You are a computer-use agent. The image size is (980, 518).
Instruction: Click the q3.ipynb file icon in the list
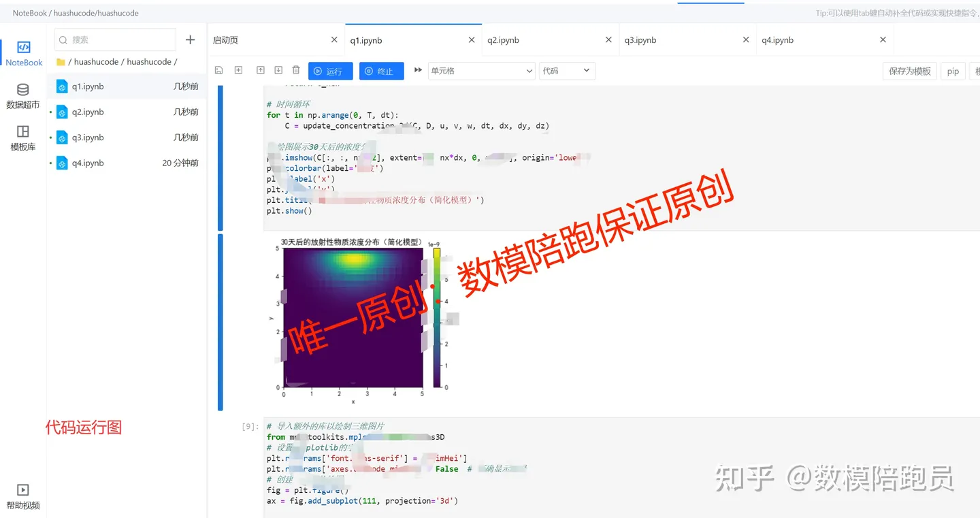click(62, 137)
